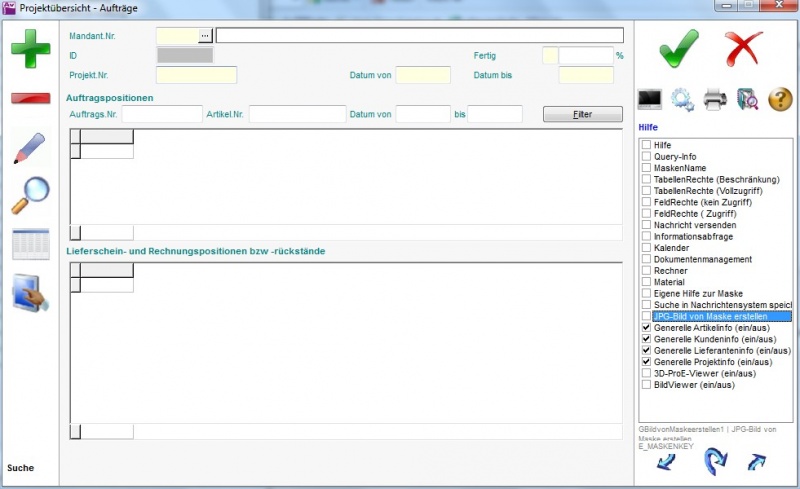Open the Mandant.Nr. lookup ellipsis button
Viewport: 800px width, 489px height.
(x=205, y=35)
